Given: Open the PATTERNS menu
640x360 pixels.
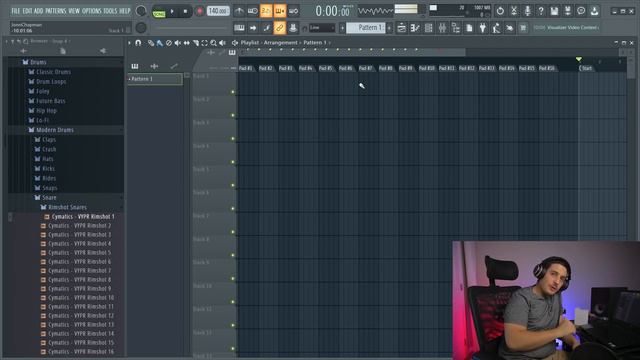Looking at the screenshot, I should coord(56,11).
